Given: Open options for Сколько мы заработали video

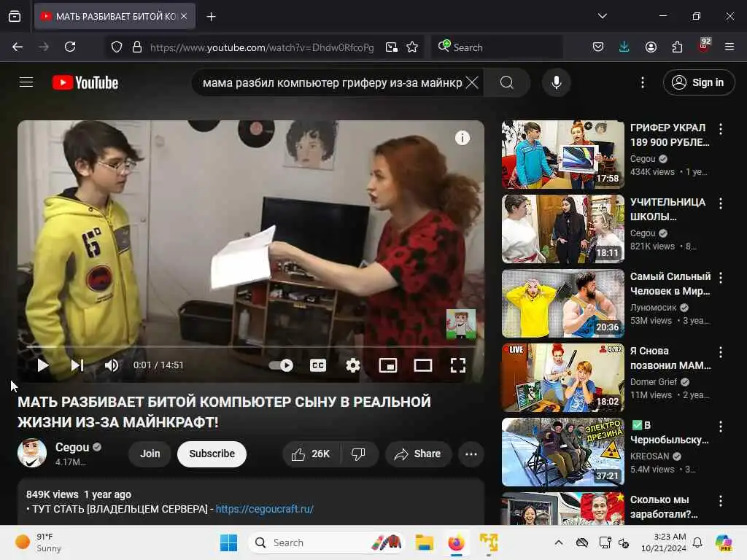Looking at the screenshot, I should [720, 500].
